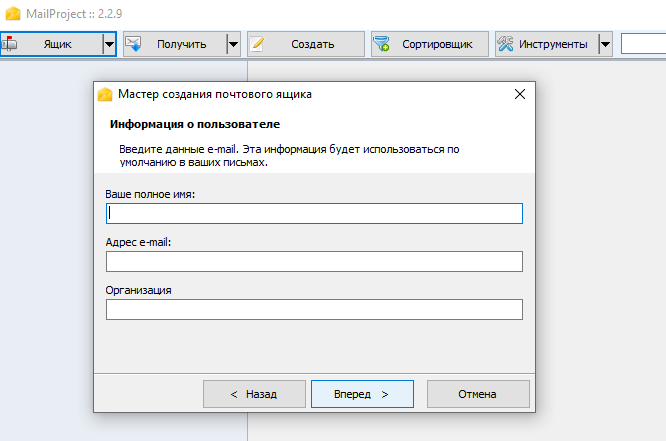The width and height of the screenshot is (666, 441).
Task: Expand the Инструменты dropdown arrow
Action: point(605,44)
